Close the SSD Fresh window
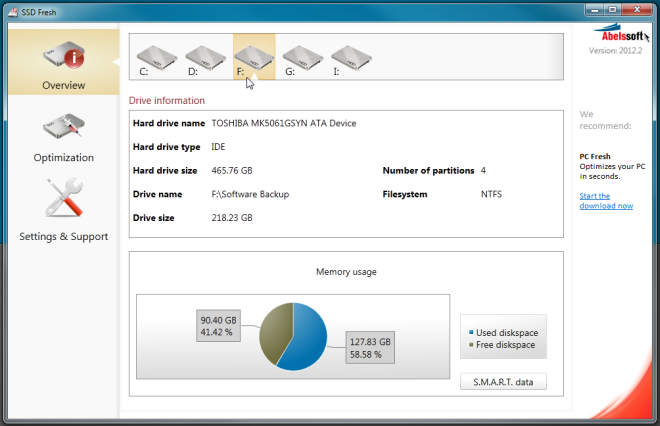 (637, 10)
